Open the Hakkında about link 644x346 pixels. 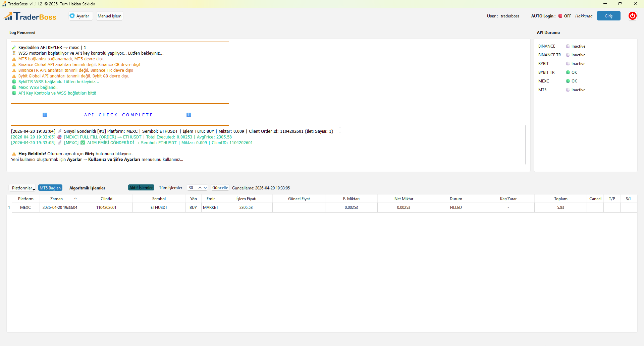[x=584, y=16]
